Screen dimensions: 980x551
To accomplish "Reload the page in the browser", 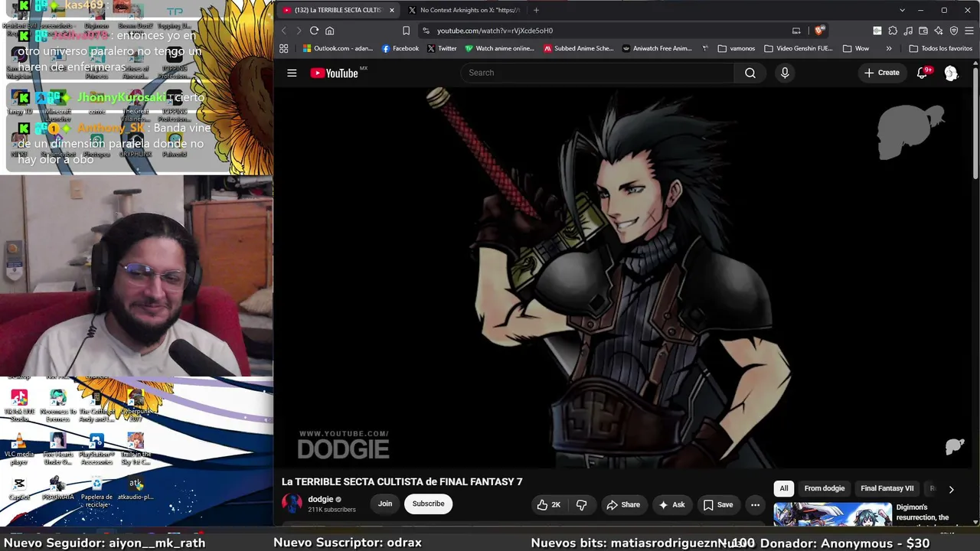I will (x=314, y=31).
